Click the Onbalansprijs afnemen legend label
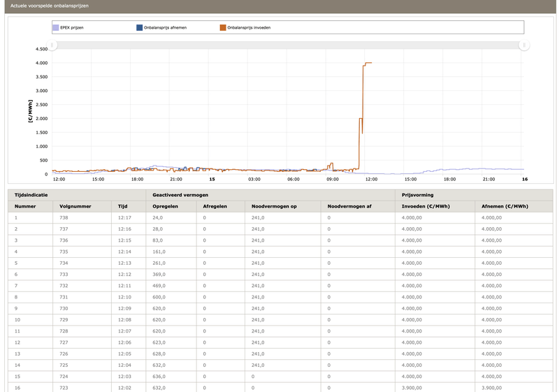Screen dimensions: 559x392 click(165, 28)
